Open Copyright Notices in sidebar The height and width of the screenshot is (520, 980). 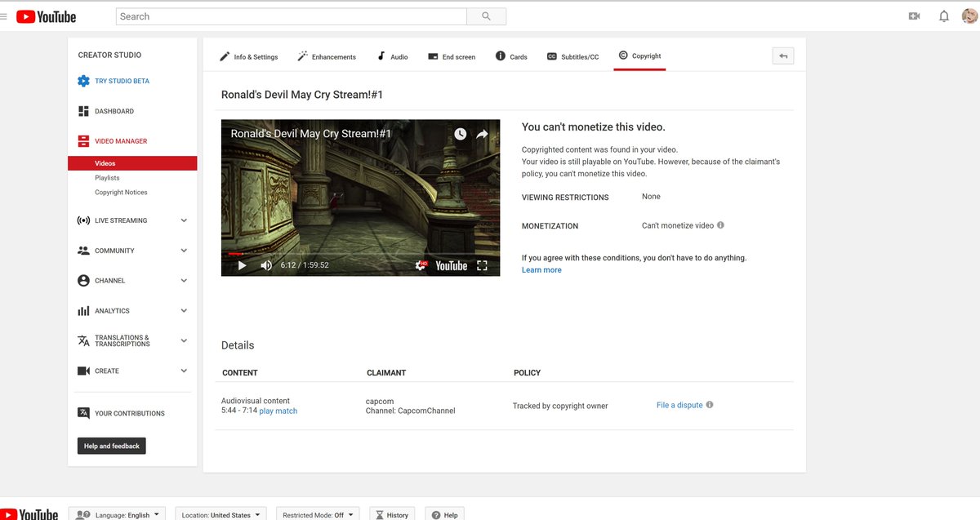pos(121,193)
